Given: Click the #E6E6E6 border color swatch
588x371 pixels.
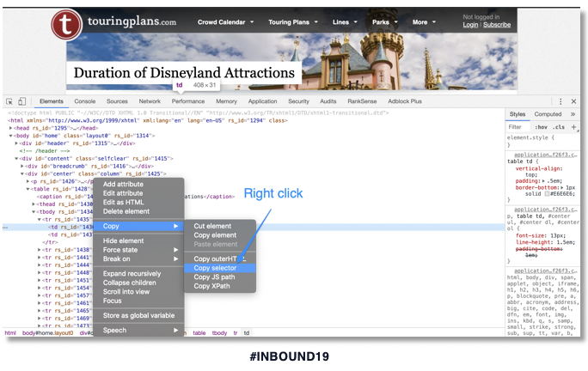Looking at the screenshot, I should pos(547,194).
